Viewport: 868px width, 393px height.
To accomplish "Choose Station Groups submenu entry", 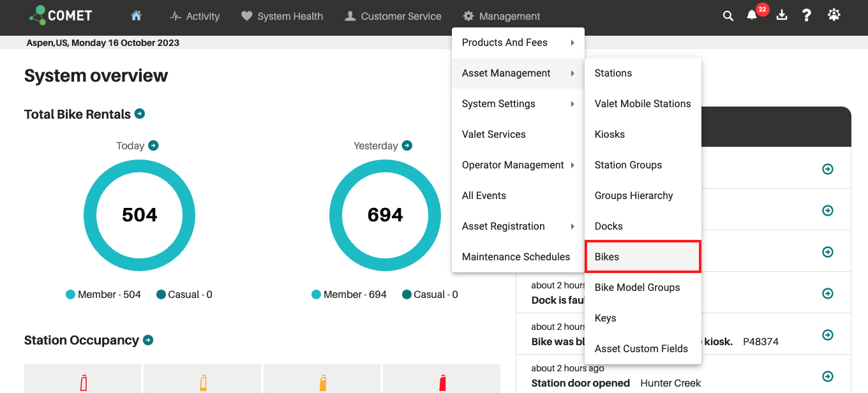I will (x=643, y=165).
